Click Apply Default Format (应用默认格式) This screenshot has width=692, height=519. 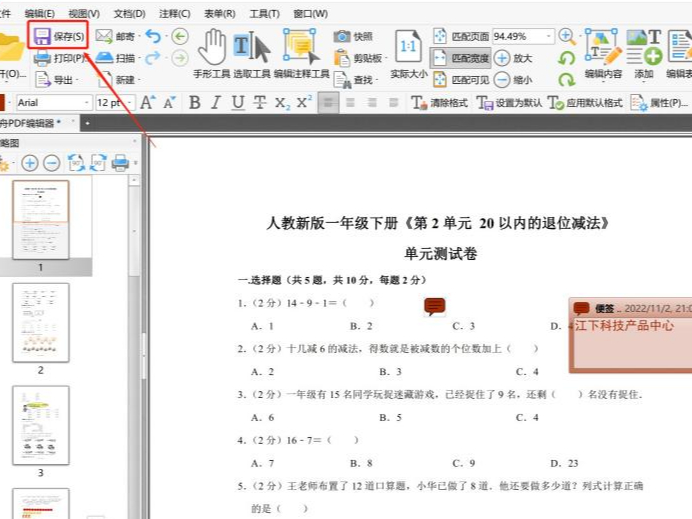[585, 103]
